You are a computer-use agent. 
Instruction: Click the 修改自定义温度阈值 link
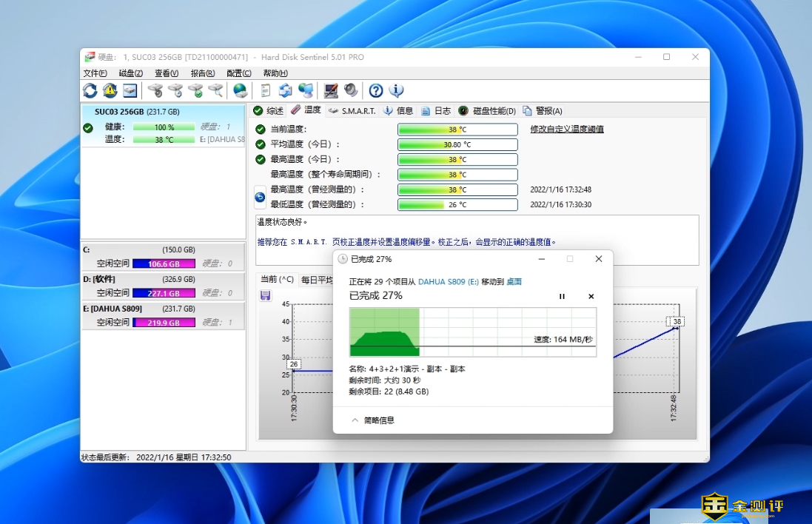pyautogui.click(x=566, y=129)
